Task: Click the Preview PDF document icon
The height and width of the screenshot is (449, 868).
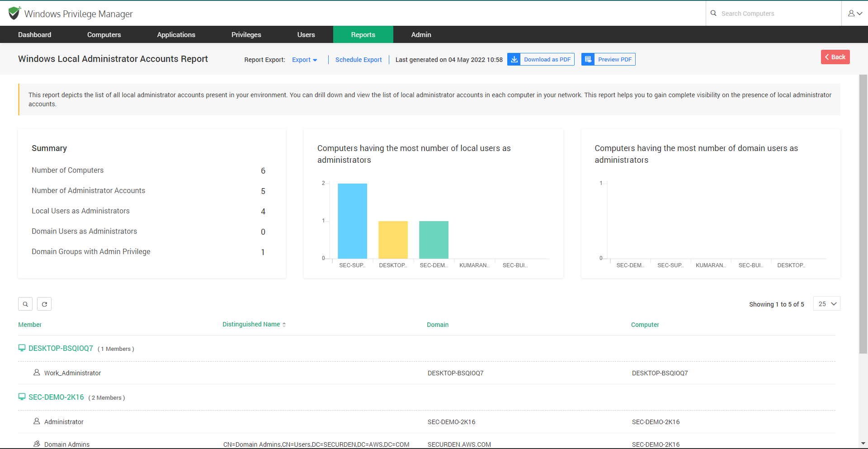Action: tap(588, 59)
